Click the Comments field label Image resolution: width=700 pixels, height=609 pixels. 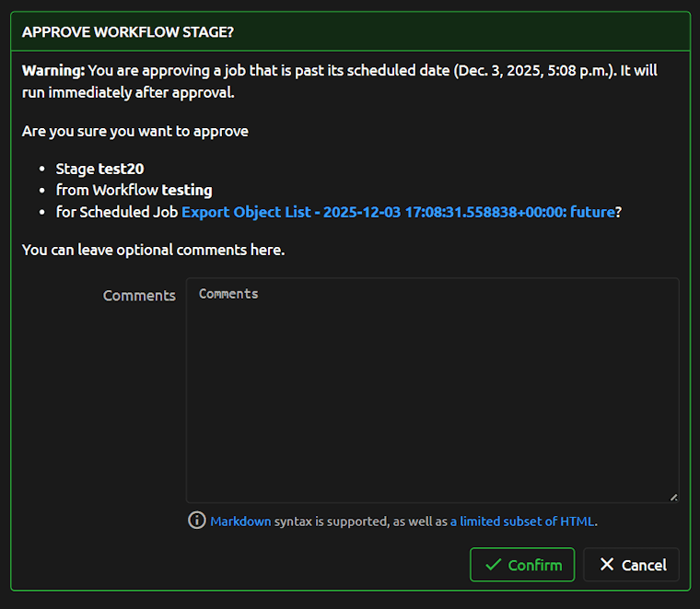tap(139, 296)
